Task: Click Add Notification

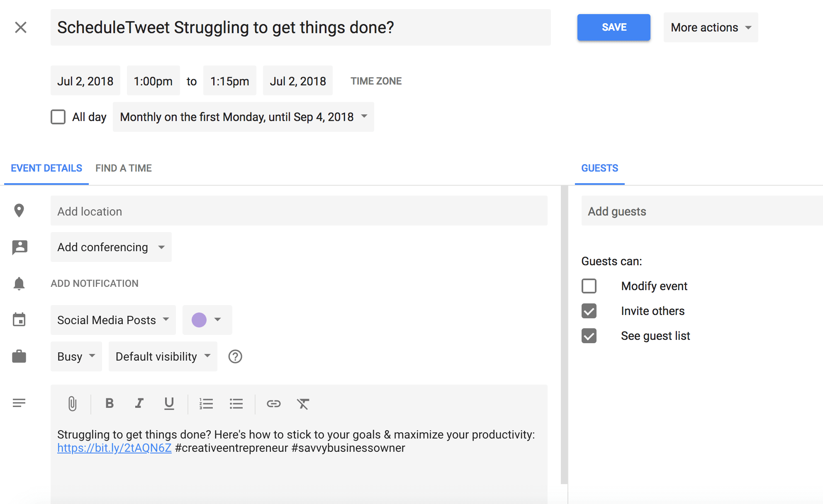Action: point(95,283)
